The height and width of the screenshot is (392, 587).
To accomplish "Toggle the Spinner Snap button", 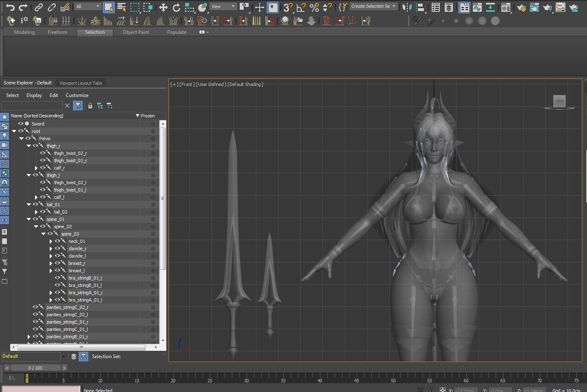I will (x=327, y=7).
